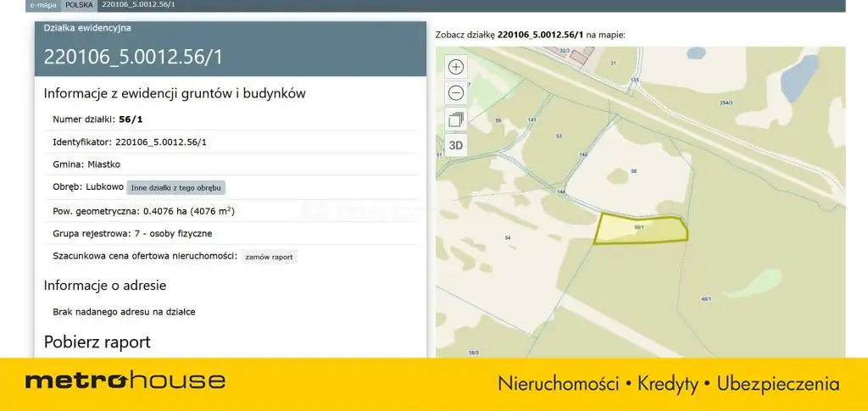Click the highlighted yellow parcel 56/1 on map

(x=640, y=230)
